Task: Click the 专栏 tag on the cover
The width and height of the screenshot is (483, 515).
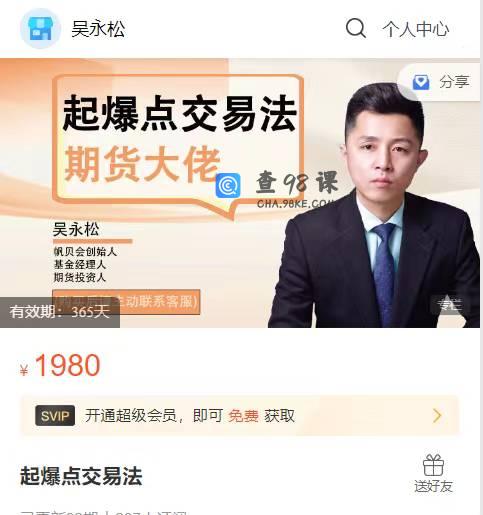Action: 450,304
